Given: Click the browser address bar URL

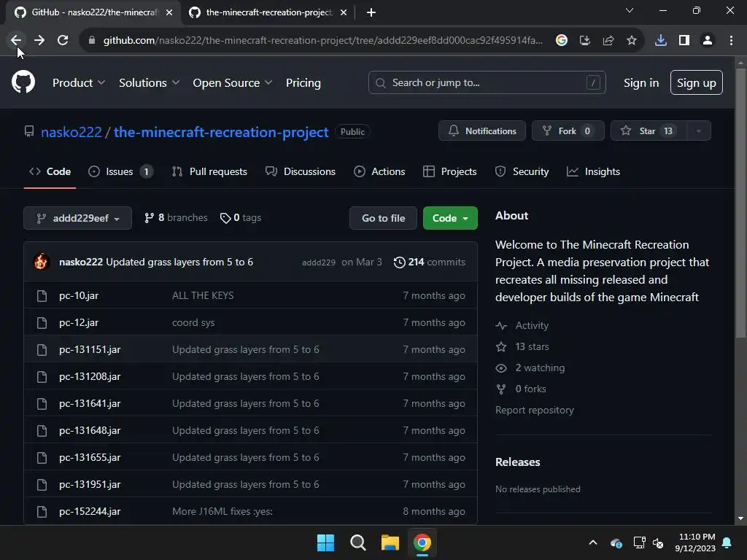Looking at the screenshot, I should pos(322,41).
